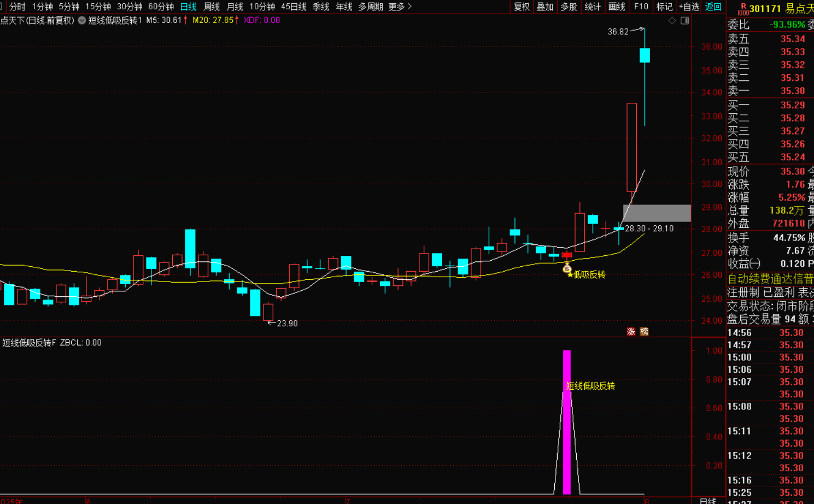Select the 分时 intraday view
Screen dimensions: 814x504
[x=17, y=7]
